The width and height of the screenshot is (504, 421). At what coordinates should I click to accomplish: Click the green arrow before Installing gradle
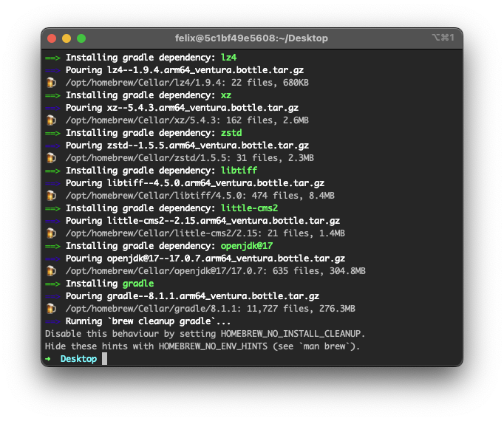[x=52, y=284]
